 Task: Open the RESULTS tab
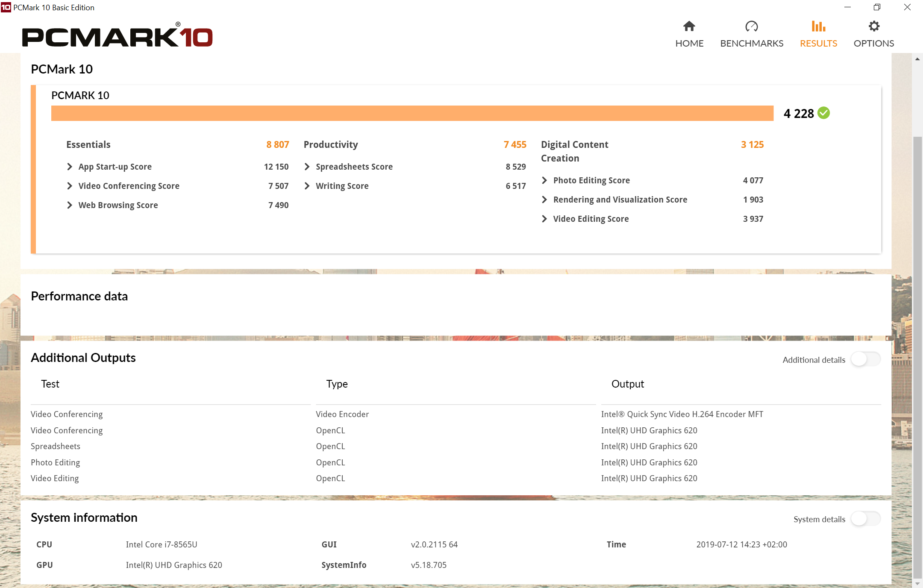coord(818,34)
